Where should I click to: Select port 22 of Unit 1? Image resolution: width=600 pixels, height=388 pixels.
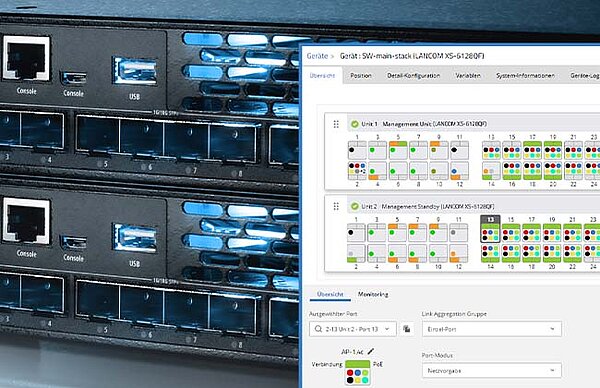574,171
